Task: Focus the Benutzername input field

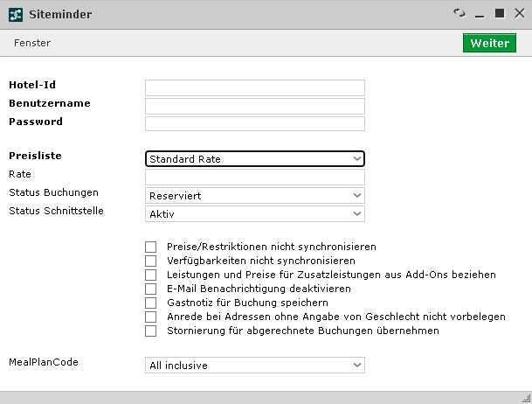Action: (x=255, y=107)
